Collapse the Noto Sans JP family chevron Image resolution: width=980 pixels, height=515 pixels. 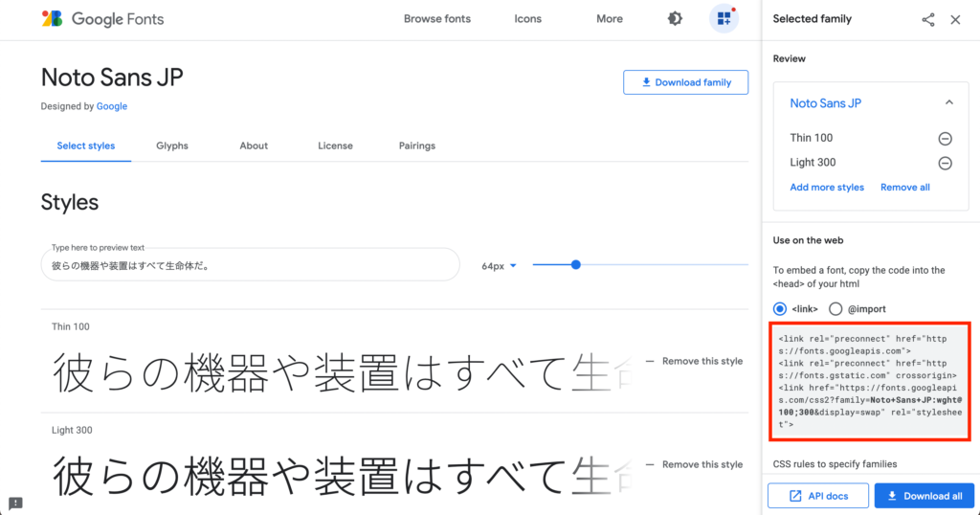(x=948, y=102)
